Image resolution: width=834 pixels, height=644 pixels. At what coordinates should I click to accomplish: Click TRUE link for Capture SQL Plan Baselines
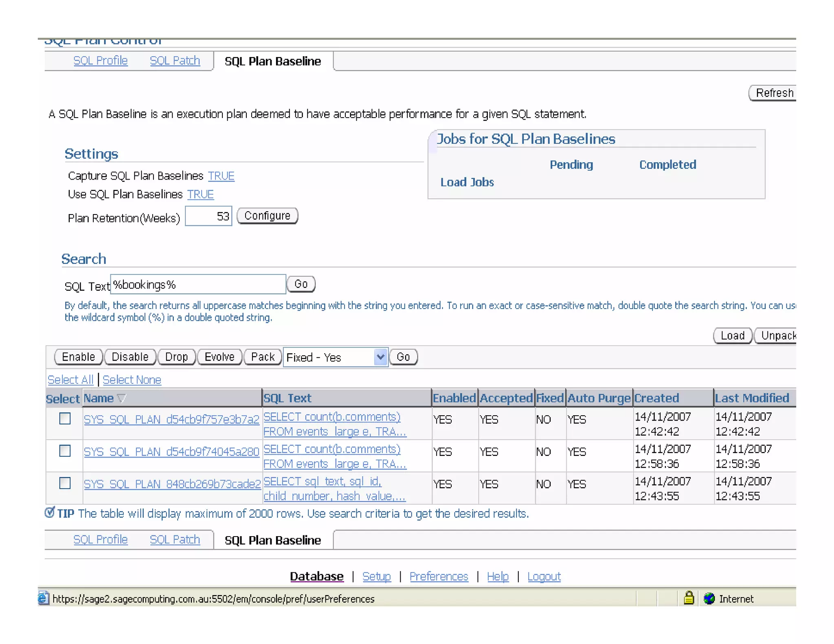(x=221, y=176)
